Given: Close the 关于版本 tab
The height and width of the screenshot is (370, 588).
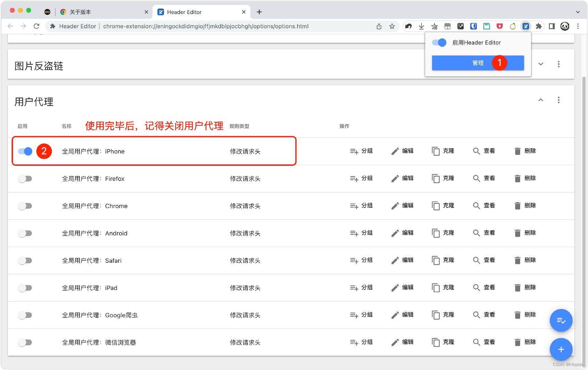Looking at the screenshot, I should 146,12.
